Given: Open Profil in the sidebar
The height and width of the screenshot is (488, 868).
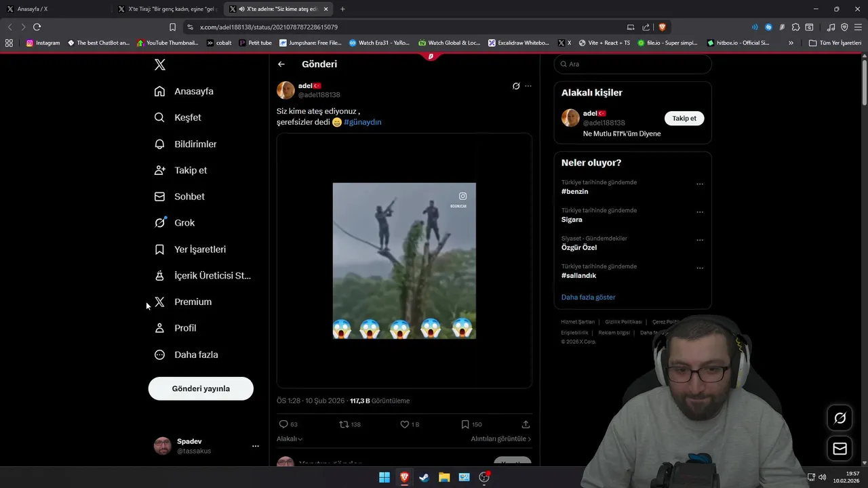Looking at the screenshot, I should tap(175, 328).
